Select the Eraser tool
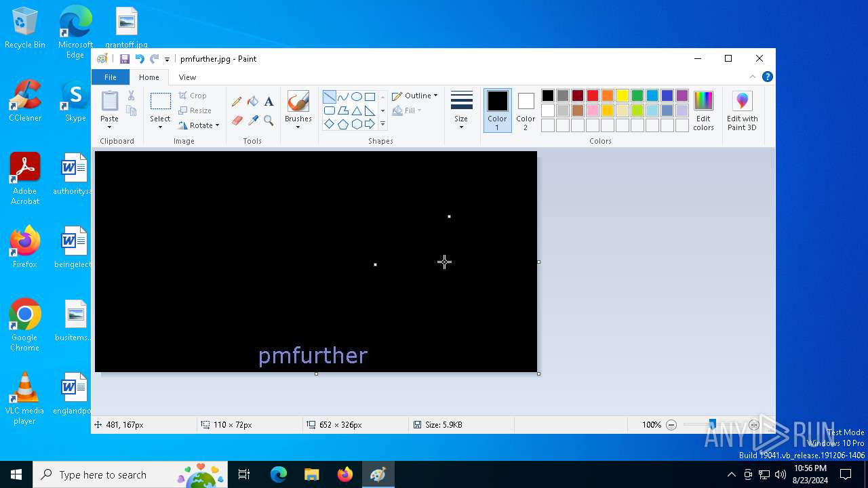The image size is (868, 488). tap(237, 121)
